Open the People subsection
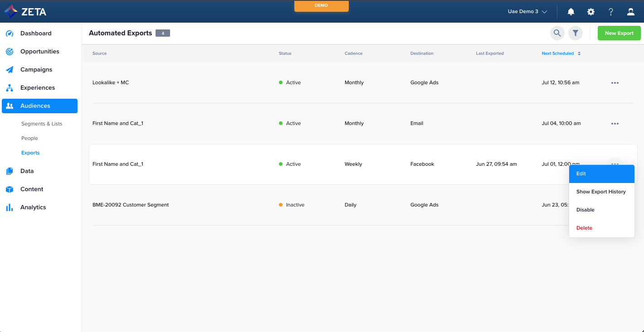The image size is (644, 332). [29, 138]
